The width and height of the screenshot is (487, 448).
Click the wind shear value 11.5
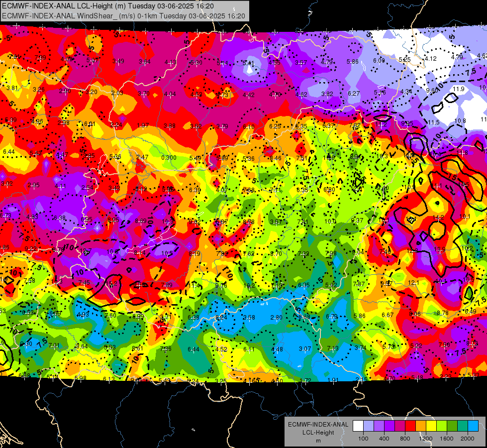[x=434, y=122]
